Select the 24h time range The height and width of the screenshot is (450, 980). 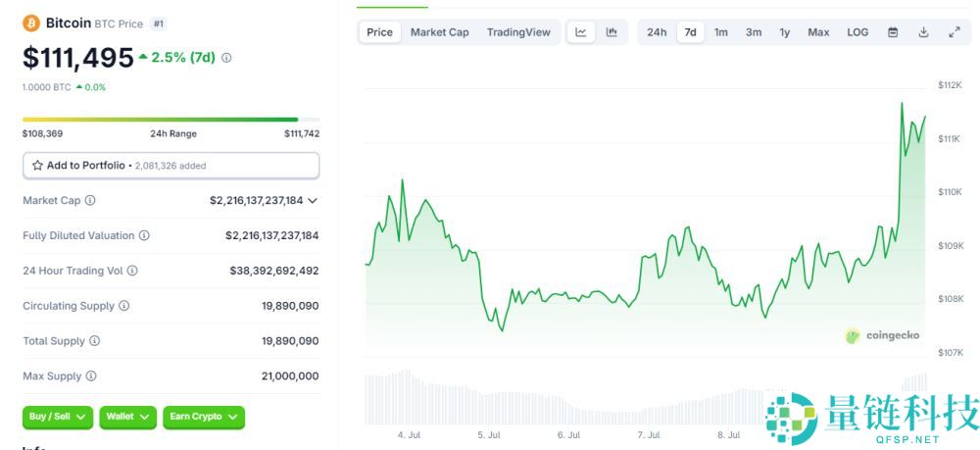point(657,32)
